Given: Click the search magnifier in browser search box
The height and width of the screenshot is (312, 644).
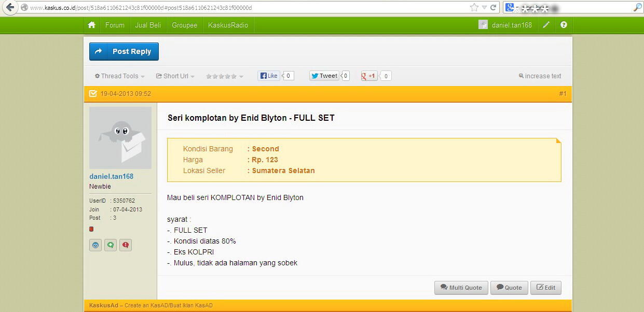Looking at the screenshot, I should click(x=637, y=8).
